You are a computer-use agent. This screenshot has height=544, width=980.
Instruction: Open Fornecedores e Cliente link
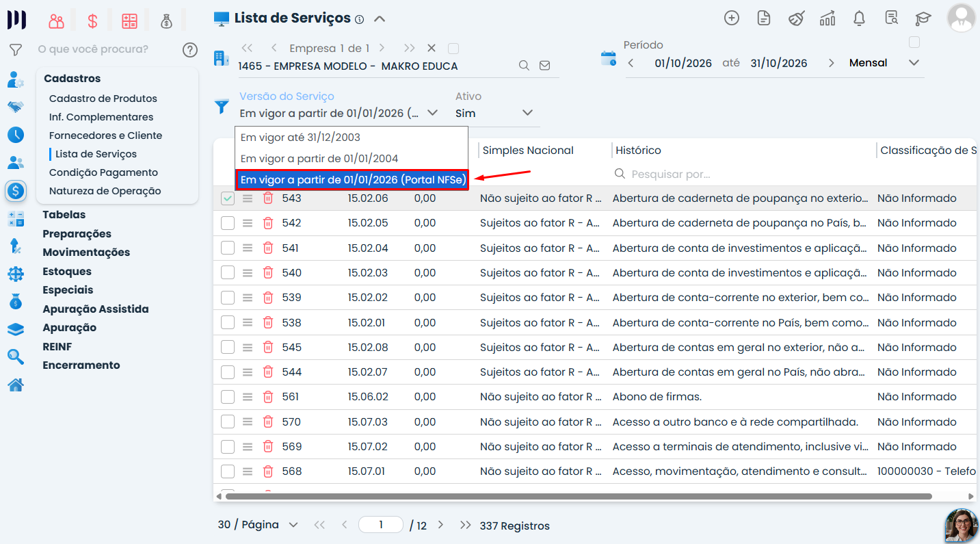tap(106, 135)
